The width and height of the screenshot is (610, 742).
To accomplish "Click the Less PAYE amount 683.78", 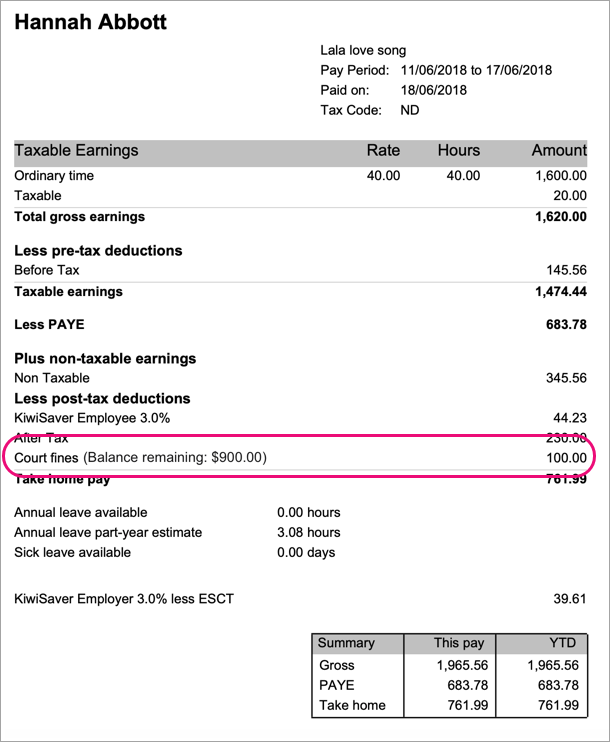I will click(x=565, y=324).
